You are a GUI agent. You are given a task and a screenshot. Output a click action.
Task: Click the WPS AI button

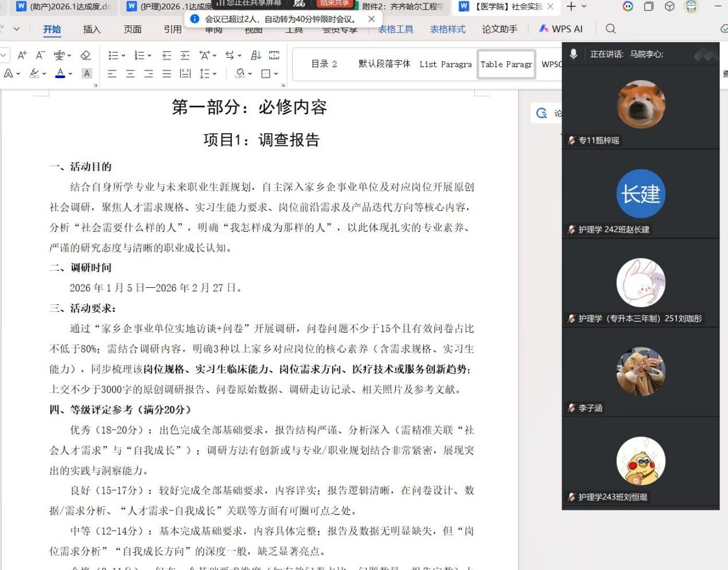click(560, 29)
